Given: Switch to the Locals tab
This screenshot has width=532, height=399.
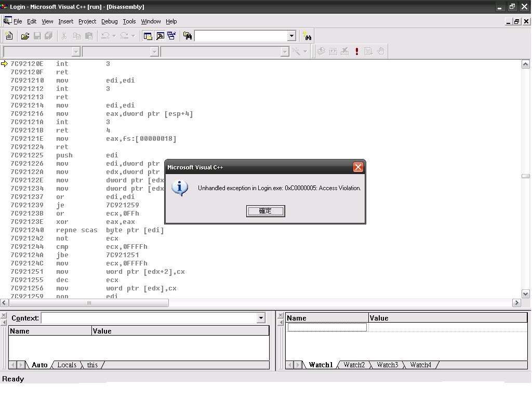Looking at the screenshot, I should pyautogui.click(x=66, y=365).
